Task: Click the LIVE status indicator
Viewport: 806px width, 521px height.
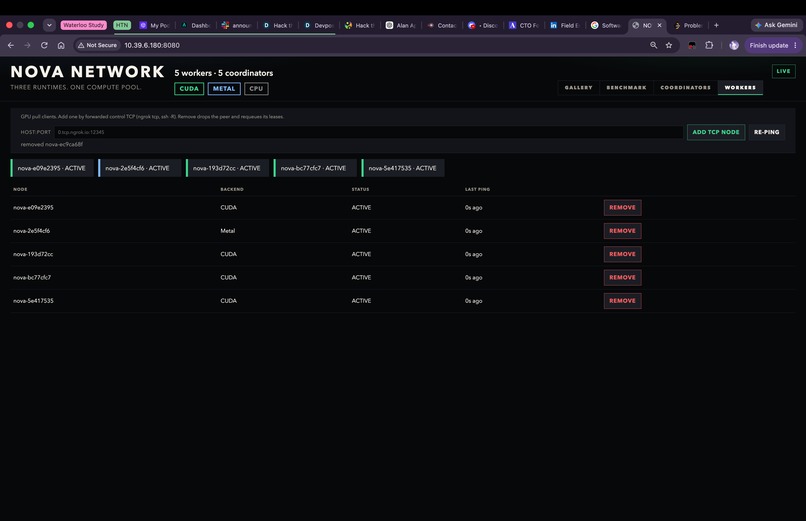Action: pos(783,71)
